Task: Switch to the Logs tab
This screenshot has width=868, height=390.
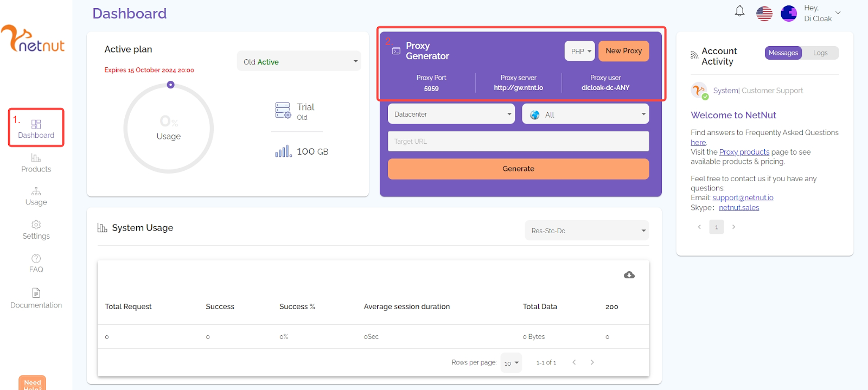Action: coord(820,53)
